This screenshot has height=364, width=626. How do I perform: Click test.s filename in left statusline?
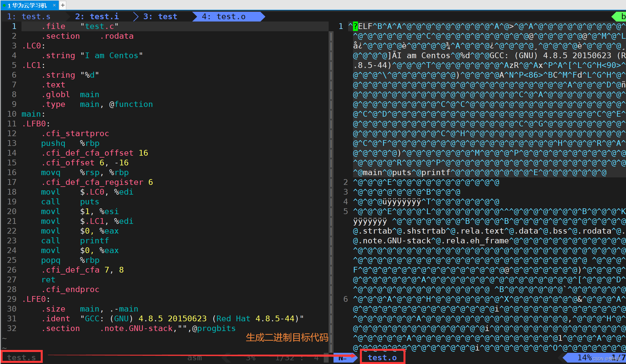pyautogui.click(x=22, y=357)
